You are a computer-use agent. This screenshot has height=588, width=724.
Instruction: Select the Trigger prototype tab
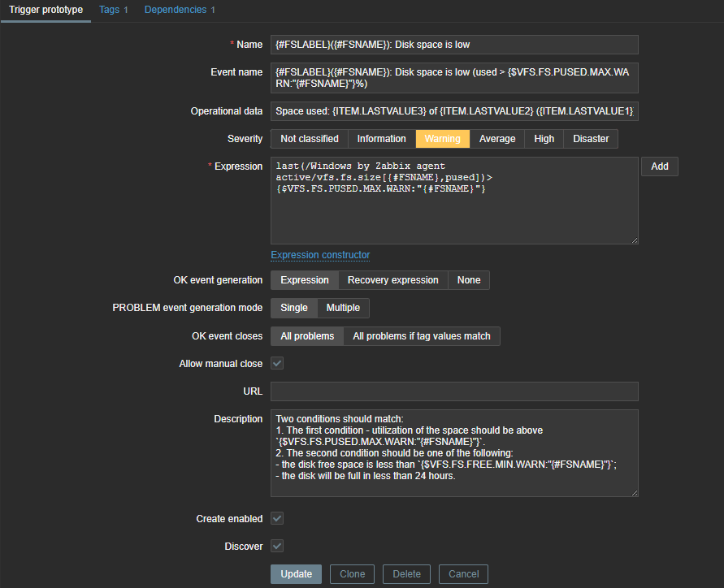click(x=46, y=10)
